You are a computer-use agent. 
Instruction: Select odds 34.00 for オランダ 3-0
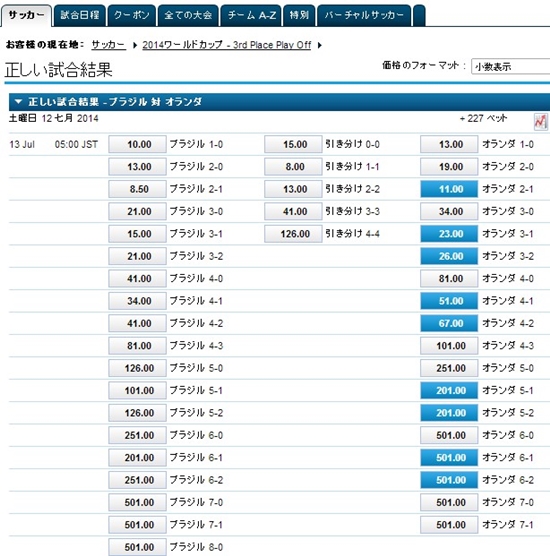449,211
